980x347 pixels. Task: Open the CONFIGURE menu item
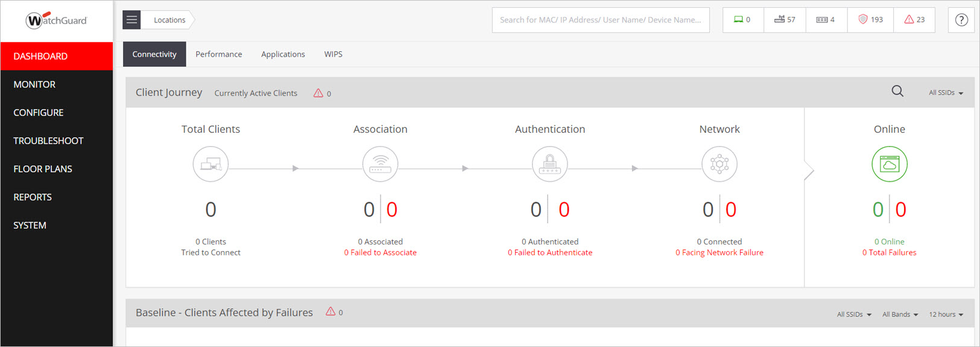tap(57, 113)
